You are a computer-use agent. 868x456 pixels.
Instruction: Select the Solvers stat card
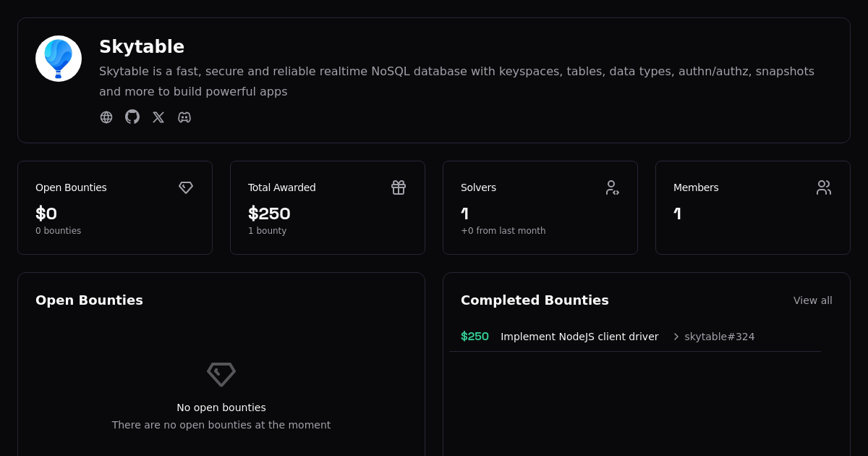[x=540, y=208]
